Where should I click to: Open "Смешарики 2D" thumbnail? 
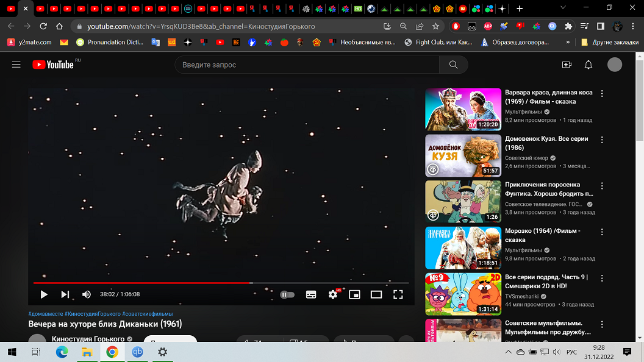pyautogui.click(x=463, y=294)
